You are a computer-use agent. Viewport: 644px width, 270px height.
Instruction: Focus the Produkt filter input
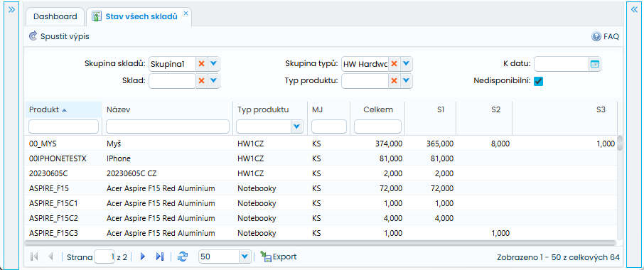[64, 126]
